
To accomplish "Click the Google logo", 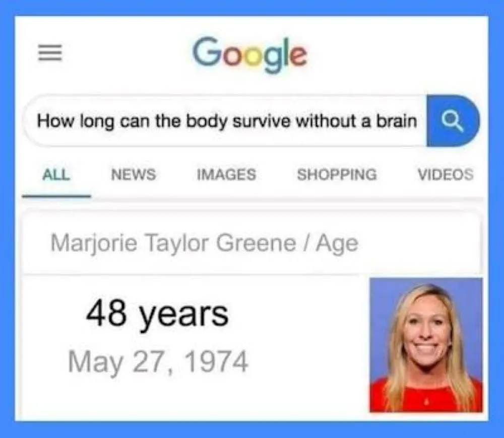I will 250,54.
